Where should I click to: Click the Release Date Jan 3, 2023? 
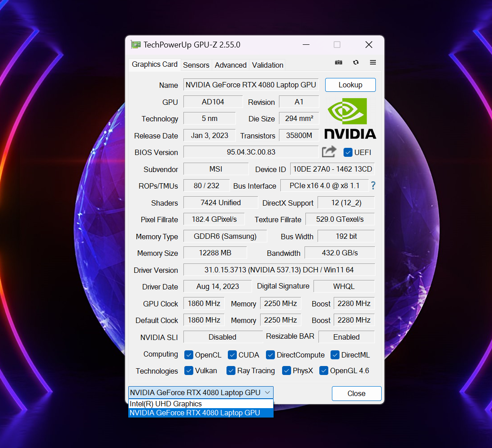pyautogui.click(x=209, y=135)
